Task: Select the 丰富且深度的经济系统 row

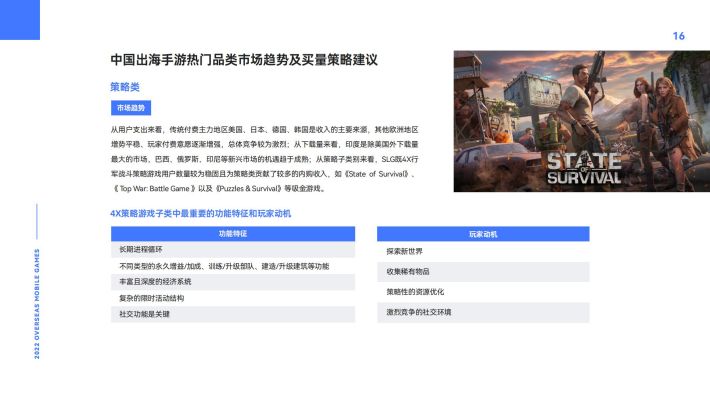Action: (x=233, y=282)
